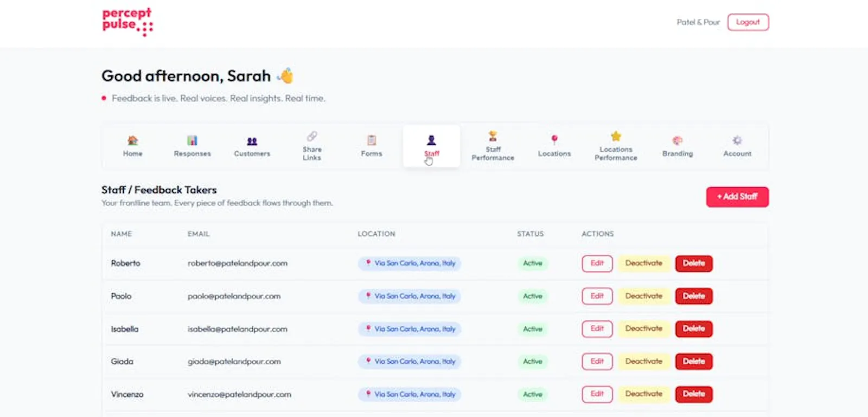Screen dimensions: 868x417
Task: Switch to the Customers tab label
Action: 252,153
